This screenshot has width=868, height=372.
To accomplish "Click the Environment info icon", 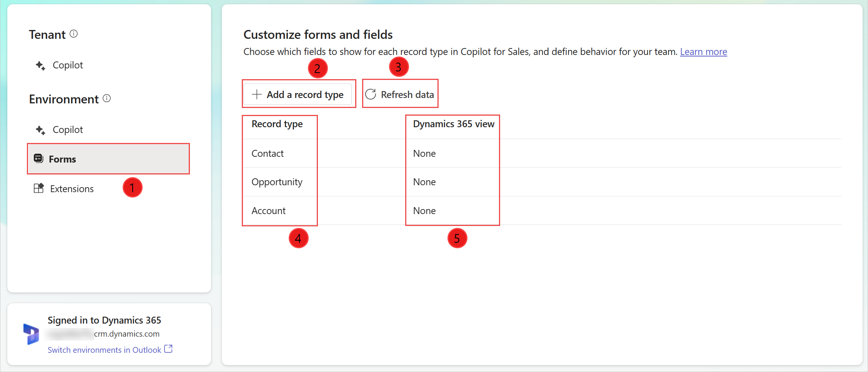I will tap(107, 98).
